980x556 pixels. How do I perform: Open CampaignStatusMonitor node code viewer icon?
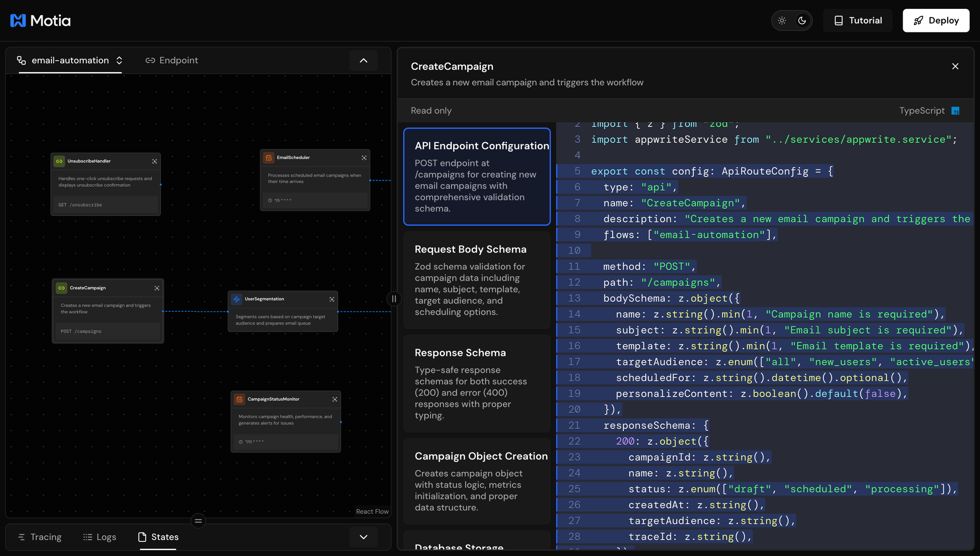[x=335, y=399]
